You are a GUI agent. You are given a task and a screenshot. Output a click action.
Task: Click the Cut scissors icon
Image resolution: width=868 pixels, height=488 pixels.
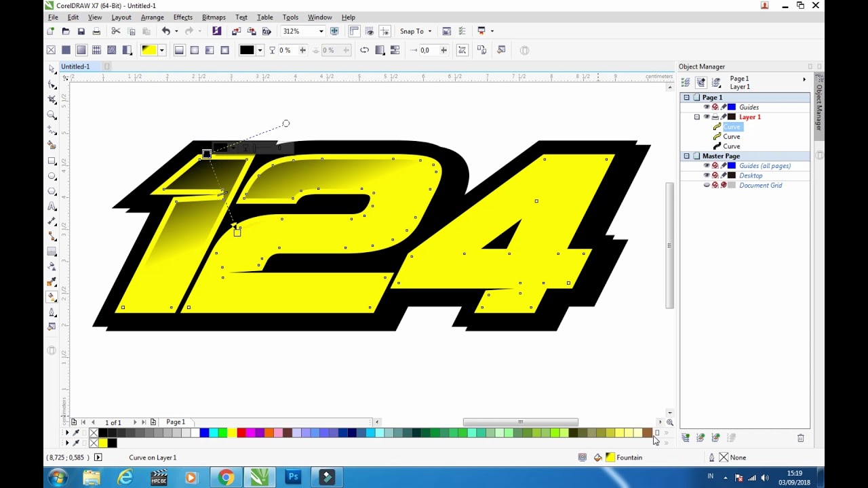click(116, 31)
